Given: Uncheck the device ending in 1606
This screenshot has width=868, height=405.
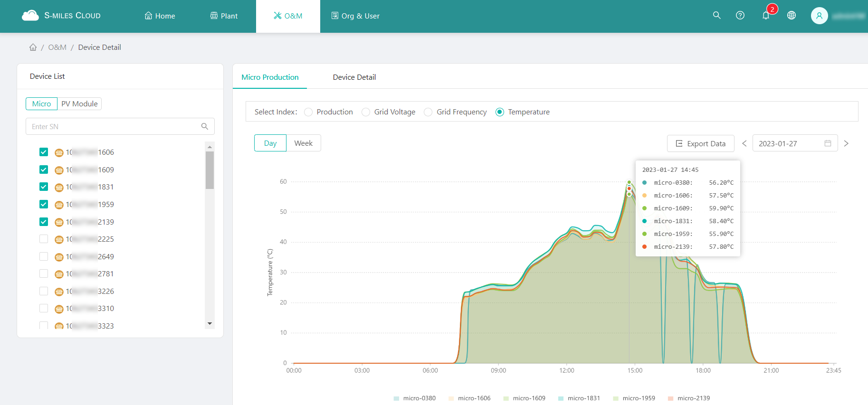Looking at the screenshot, I should [x=44, y=152].
